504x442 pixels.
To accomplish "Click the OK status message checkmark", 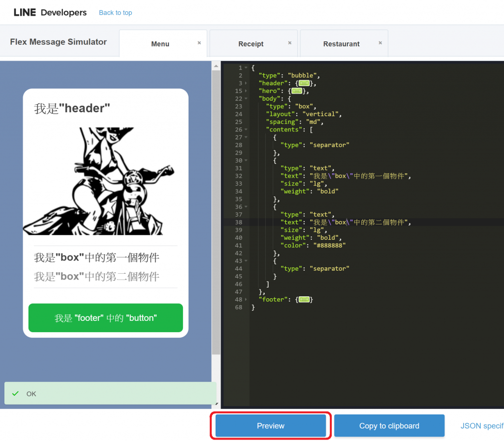I will tap(15, 393).
